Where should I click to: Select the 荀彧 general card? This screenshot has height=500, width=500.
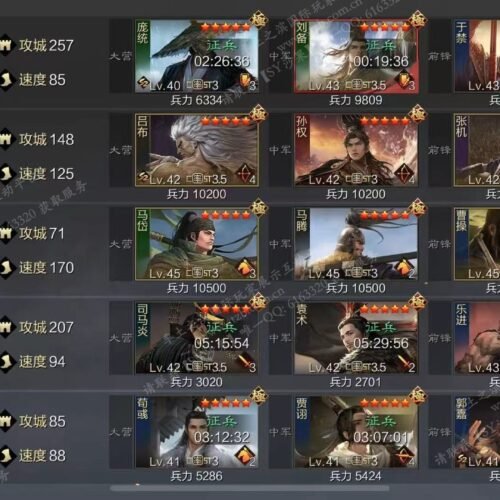tap(197, 432)
